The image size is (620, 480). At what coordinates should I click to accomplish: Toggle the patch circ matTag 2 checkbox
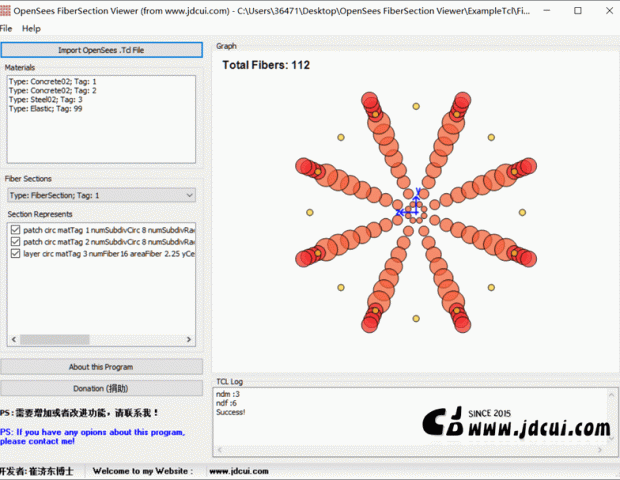[x=15, y=241]
